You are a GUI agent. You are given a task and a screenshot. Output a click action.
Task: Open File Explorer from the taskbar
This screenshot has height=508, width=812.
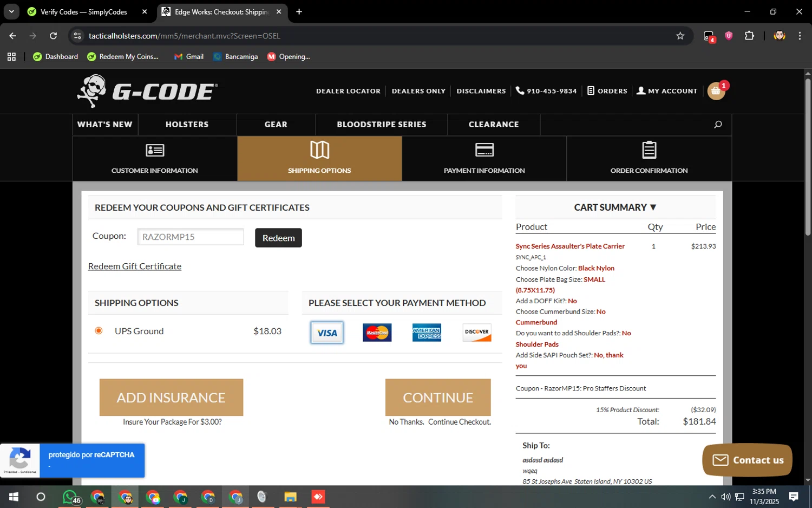point(290,497)
